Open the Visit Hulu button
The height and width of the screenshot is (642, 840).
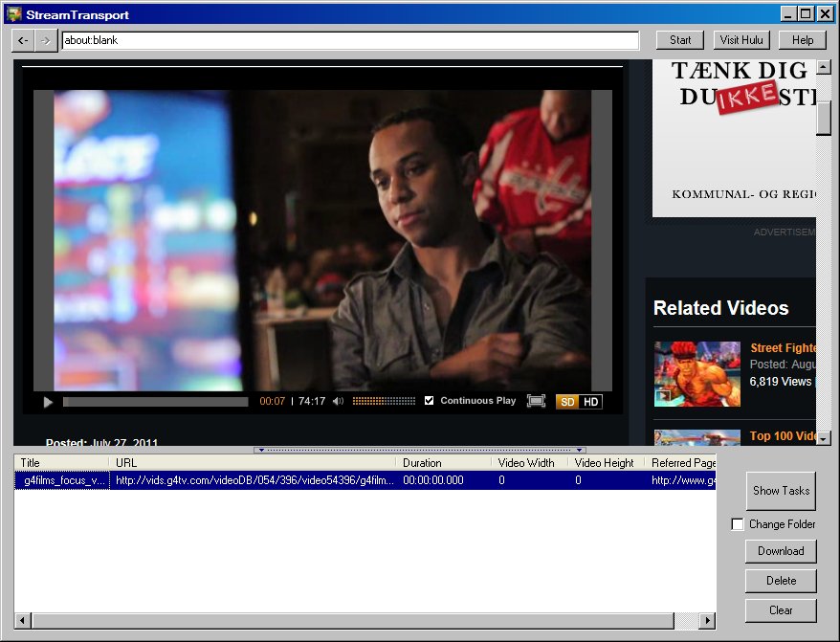(741, 40)
